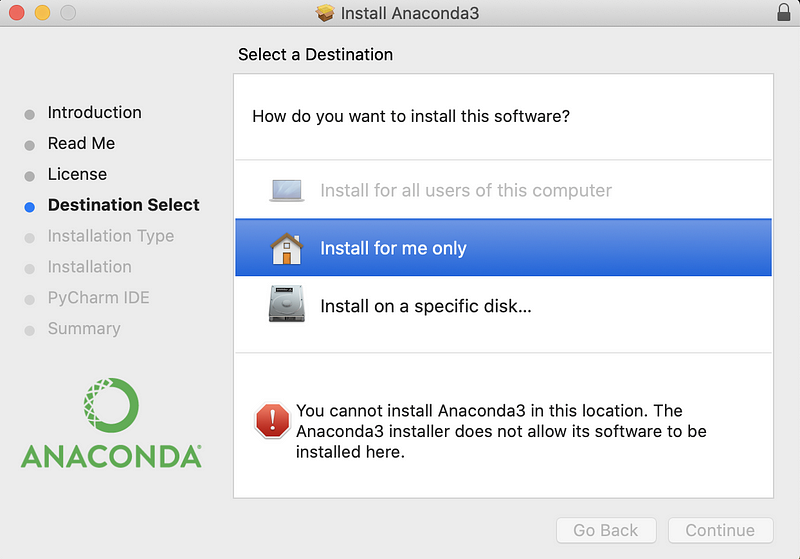
Task: Click the lock icon in title bar
Action: click(x=784, y=13)
